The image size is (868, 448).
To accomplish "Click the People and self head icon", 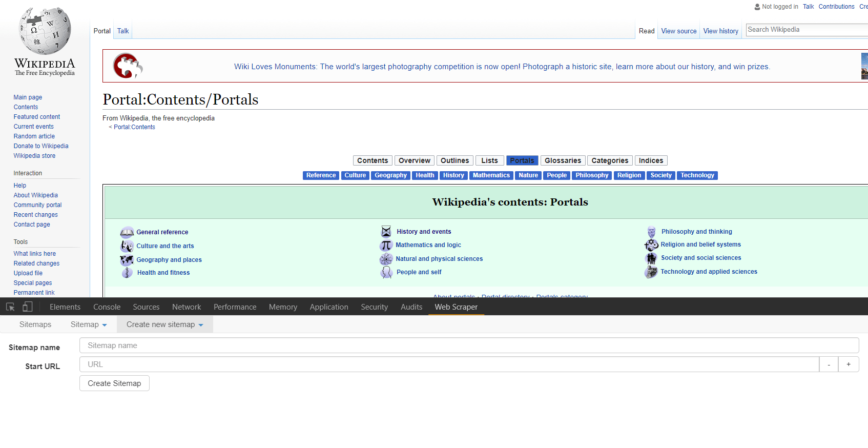I will click(x=386, y=272).
